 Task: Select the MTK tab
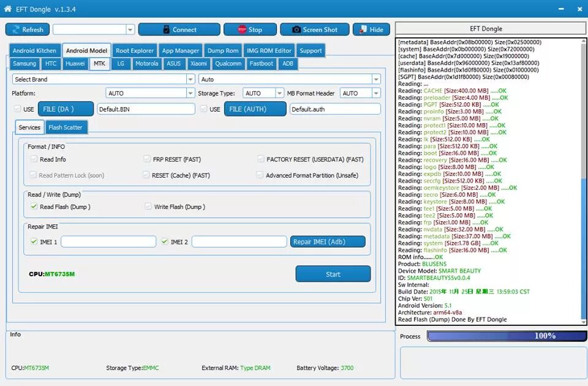point(99,64)
